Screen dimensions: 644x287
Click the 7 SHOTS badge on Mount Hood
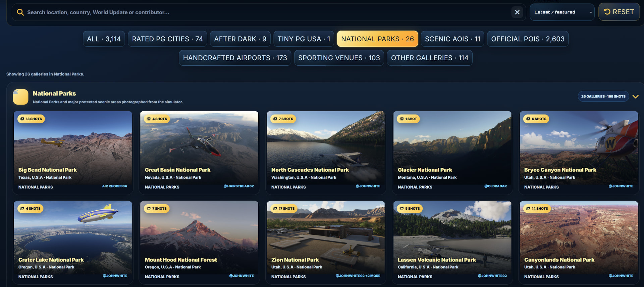coord(157,209)
